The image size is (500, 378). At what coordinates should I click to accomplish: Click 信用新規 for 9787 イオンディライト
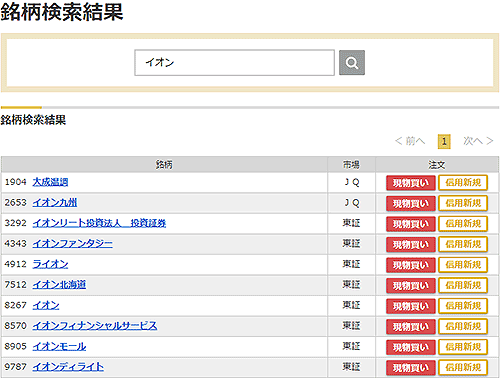pyautogui.click(x=463, y=368)
